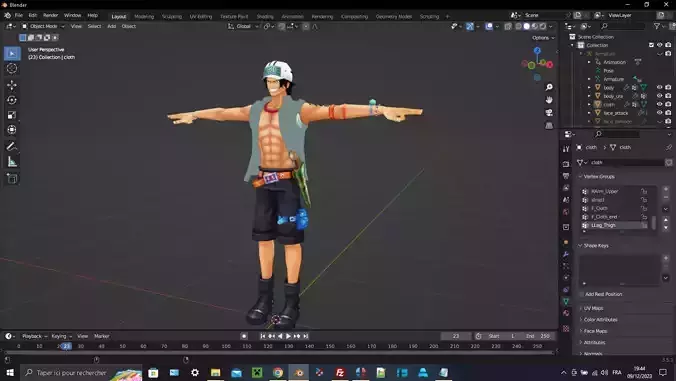This screenshot has width=676, height=381.
Task: Disable body object in renders
Action: click(668, 87)
